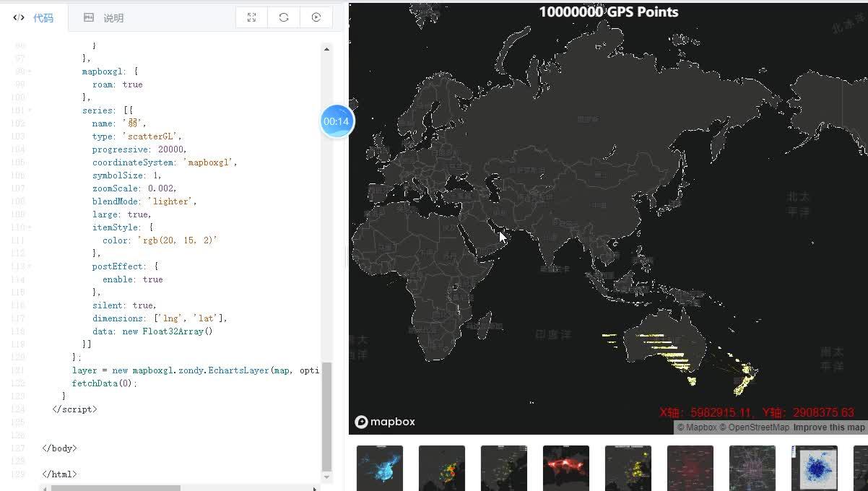
Task: Click the fullscreen expand icon in the toolbar
Action: tap(251, 17)
